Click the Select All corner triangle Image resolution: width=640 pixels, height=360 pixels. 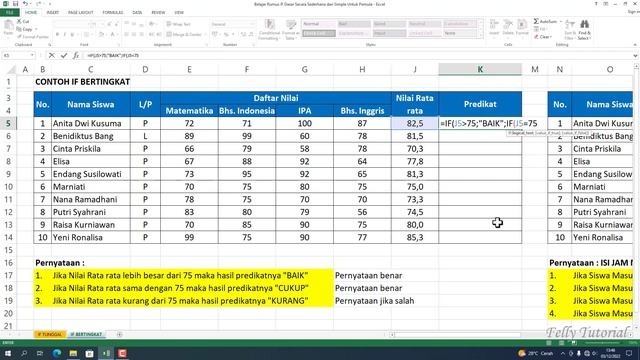click(x=12, y=70)
